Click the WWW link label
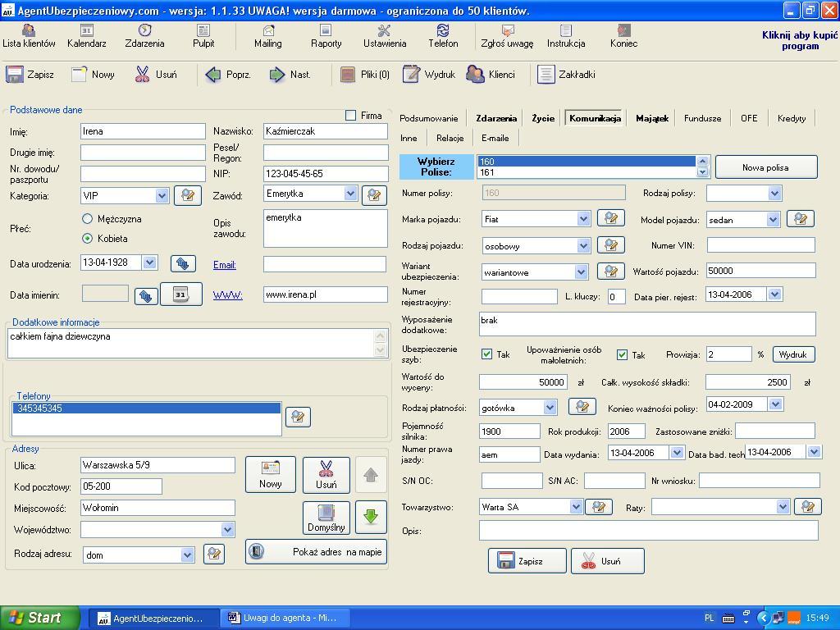 [x=228, y=294]
